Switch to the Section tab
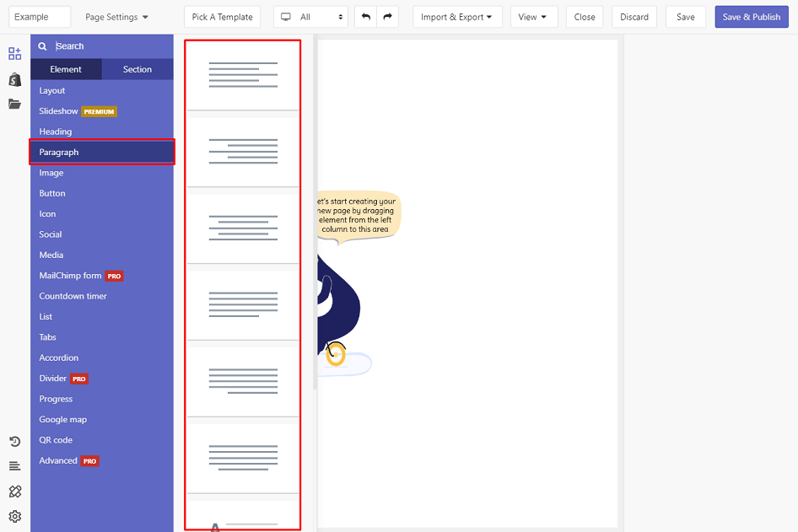The width and height of the screenshot is (798, 532). click(137, 69)
